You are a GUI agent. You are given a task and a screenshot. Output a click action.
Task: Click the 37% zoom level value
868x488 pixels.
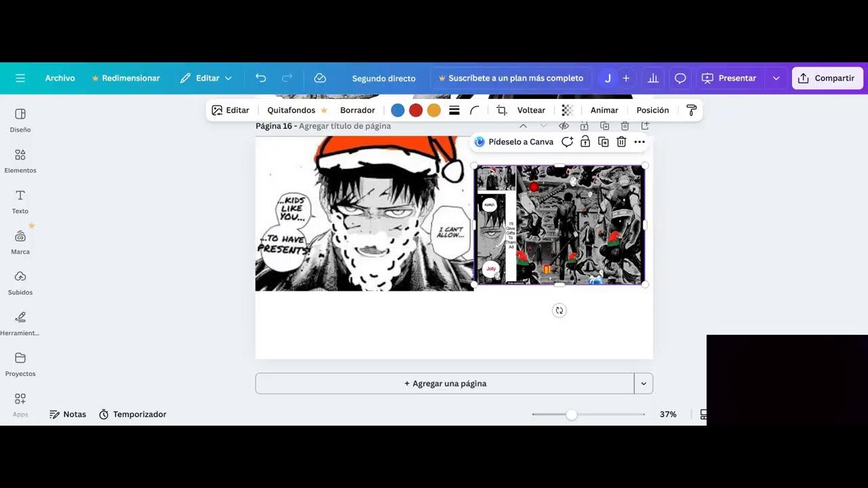tap(668, 414)
